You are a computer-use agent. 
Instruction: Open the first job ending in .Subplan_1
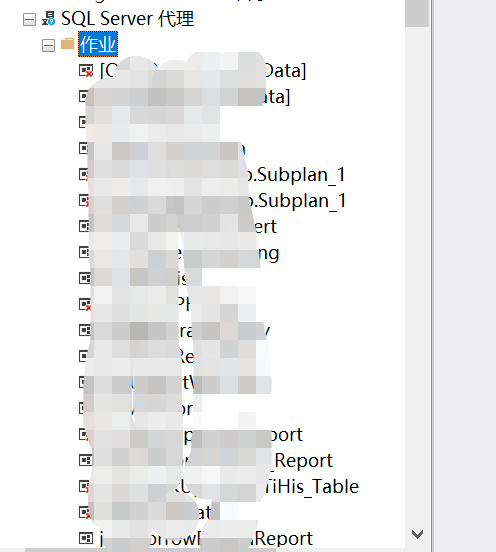pos(222,175)
